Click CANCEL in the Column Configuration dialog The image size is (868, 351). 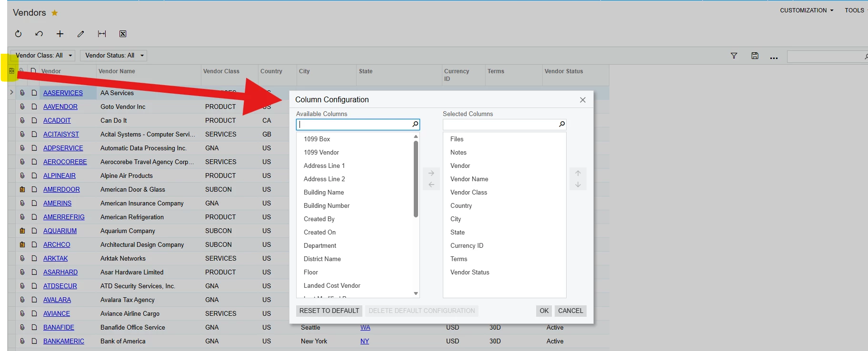(570, 311)
